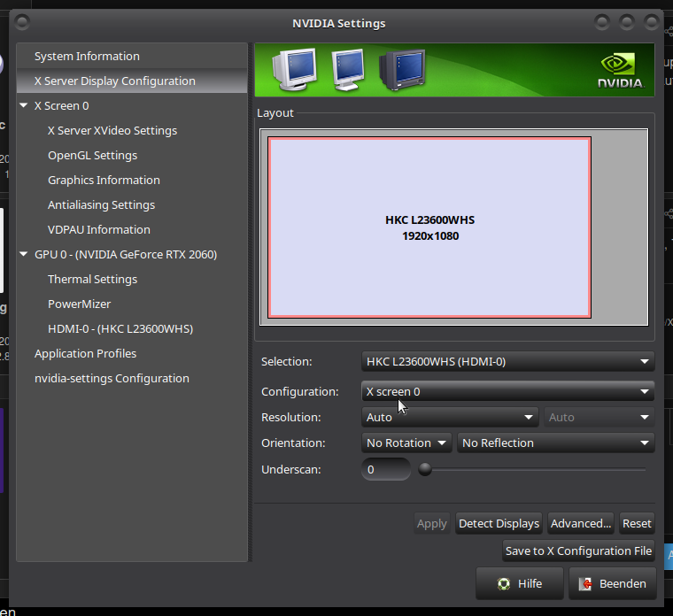Collapse the X Screen 0 tree node
The width and height of the screenshot is (673, 616).
(x=24, y=105)
